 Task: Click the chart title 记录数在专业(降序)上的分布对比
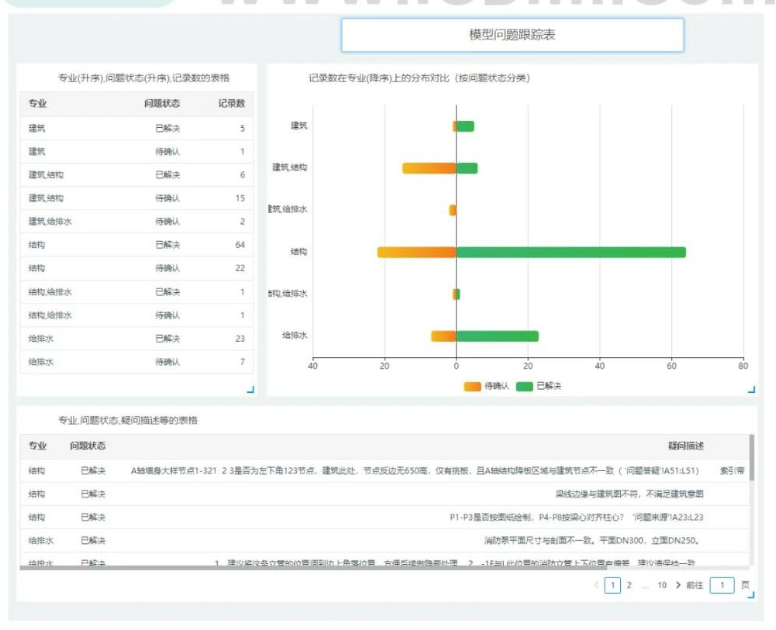pos(419,78)
